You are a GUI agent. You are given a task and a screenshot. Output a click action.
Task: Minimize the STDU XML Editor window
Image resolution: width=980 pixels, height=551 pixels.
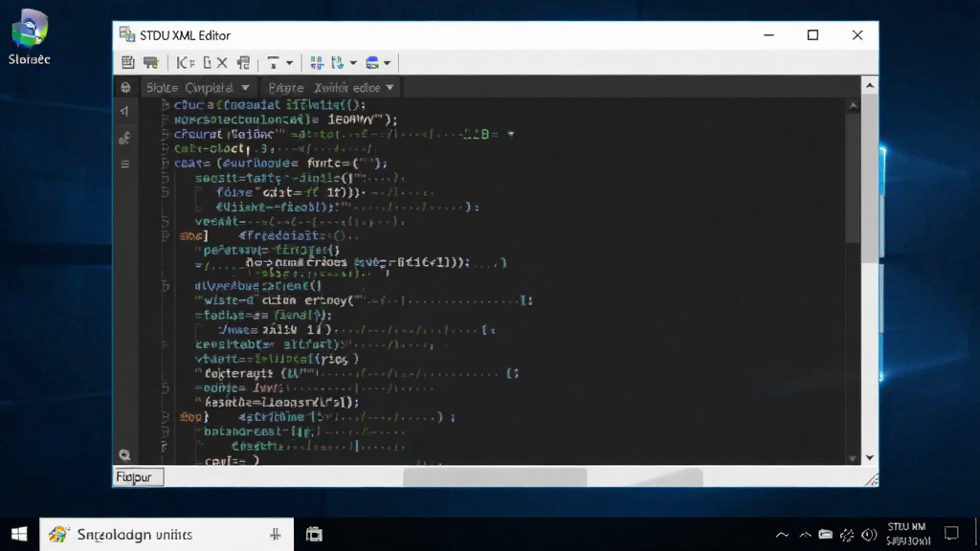click(768, 35)
